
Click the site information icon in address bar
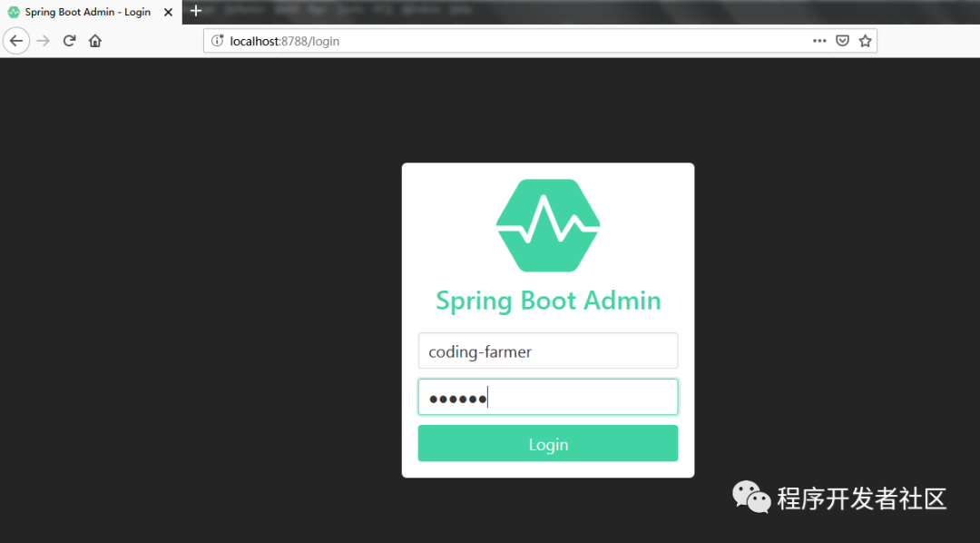218,41
